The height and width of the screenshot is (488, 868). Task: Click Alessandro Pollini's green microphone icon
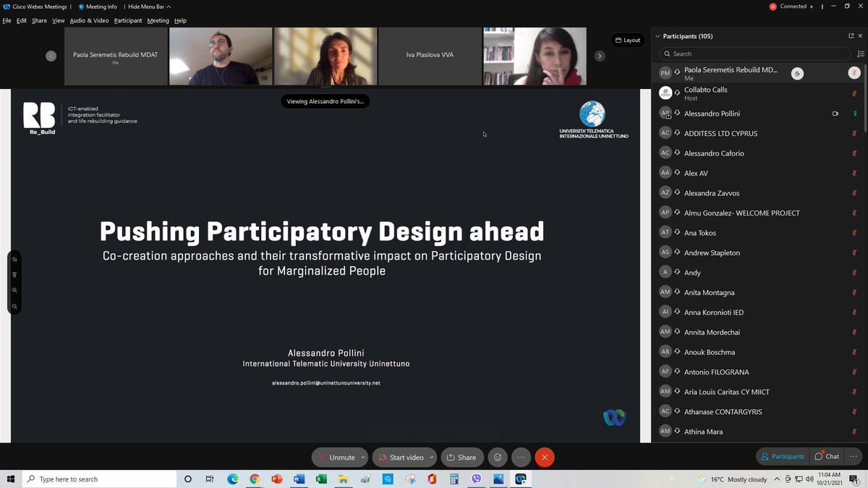(x=854, y=114)
